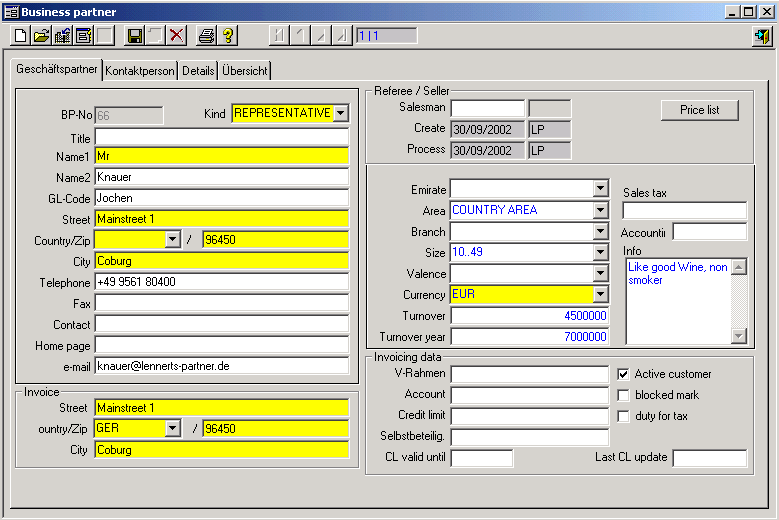The image size is (779, 520).
Task: Tick the duty for tax checkbox
Action: (624, 416)
